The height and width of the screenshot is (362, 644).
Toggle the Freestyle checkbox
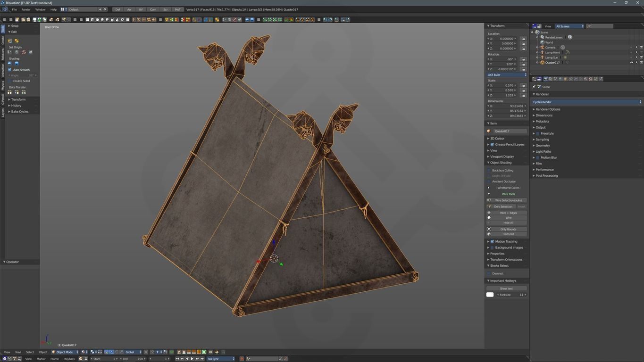click(x=537, y=133)
